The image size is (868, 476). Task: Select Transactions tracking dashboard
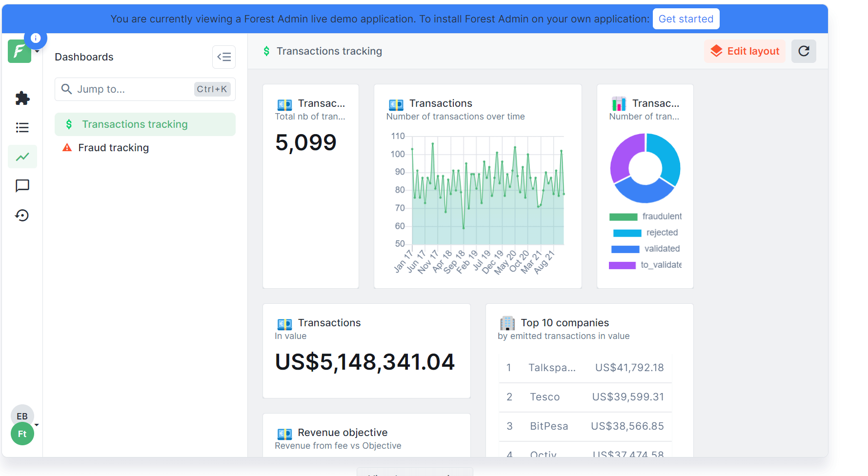145,124
